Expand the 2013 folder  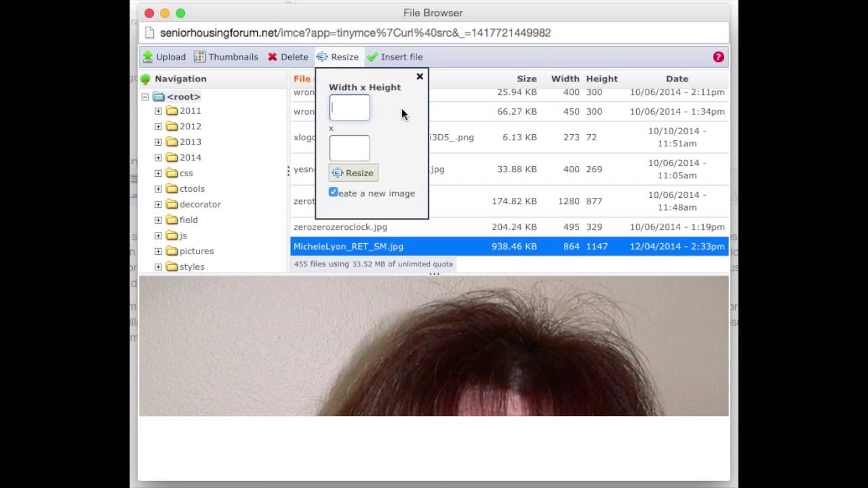point(158,142)
